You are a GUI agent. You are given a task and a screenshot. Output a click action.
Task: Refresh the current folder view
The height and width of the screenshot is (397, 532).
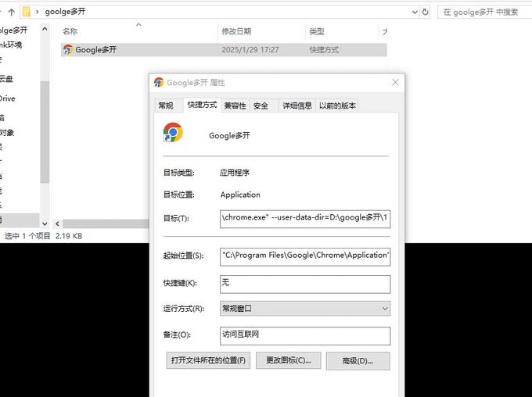coord(426,12)
